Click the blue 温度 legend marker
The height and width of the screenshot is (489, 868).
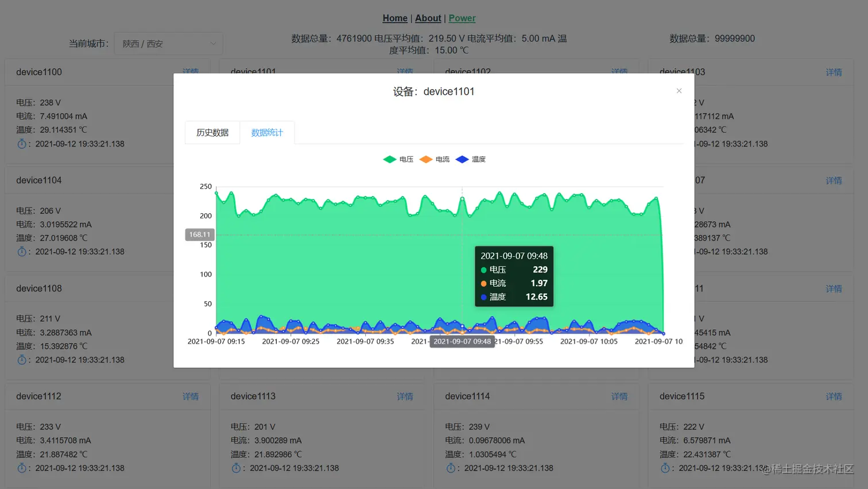pos(462,159)
